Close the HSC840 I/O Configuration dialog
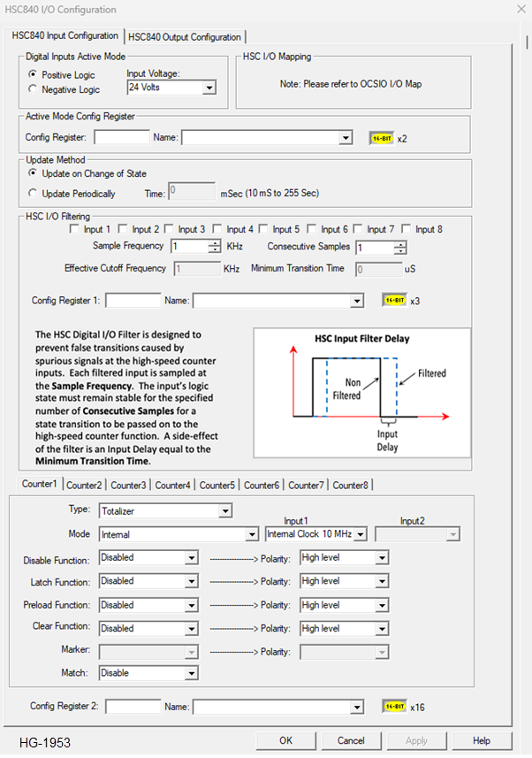The width and height of the screenshot is (532, 758). click(x=521, y=9)
